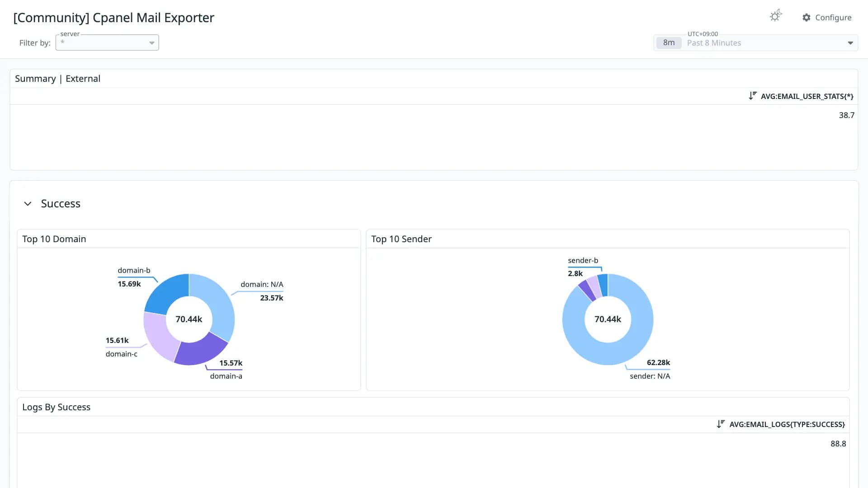Open the Past 8 Minutes time range dropdown
Viewport: 868px width, 488px height.
coord(756,43)
